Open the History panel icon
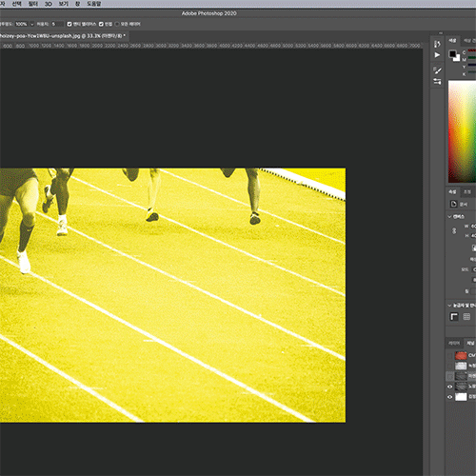 click(437, 44)
